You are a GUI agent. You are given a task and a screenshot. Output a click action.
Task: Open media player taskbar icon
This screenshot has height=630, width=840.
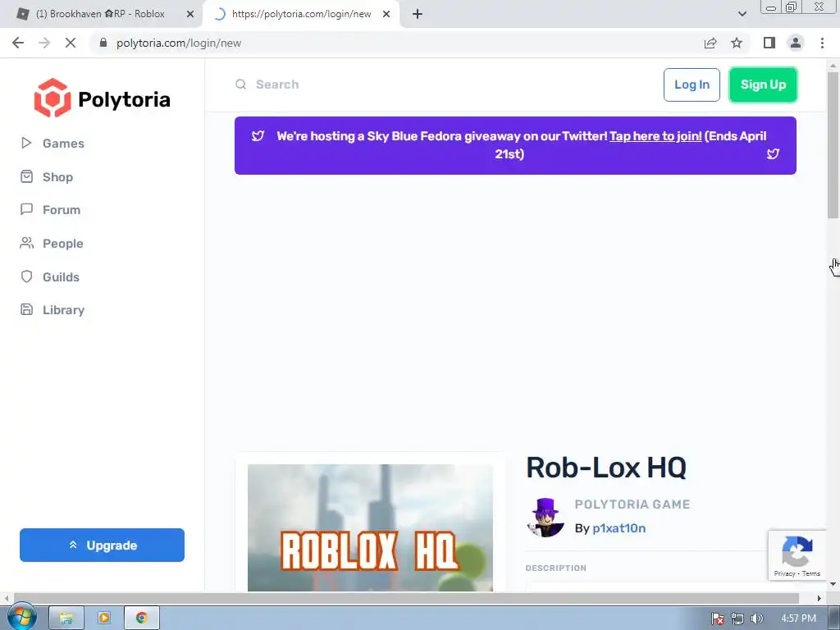point(104,619)
